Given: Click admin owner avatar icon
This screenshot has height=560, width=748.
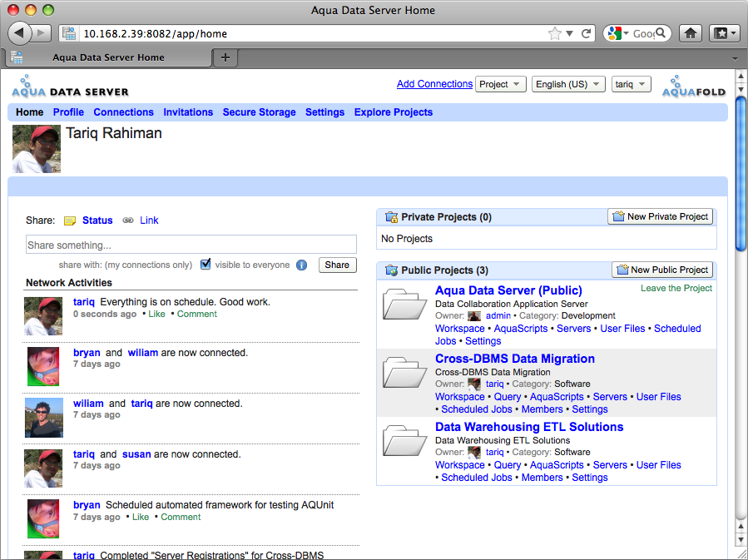Looking at the screenshot, I should (474, 316).
